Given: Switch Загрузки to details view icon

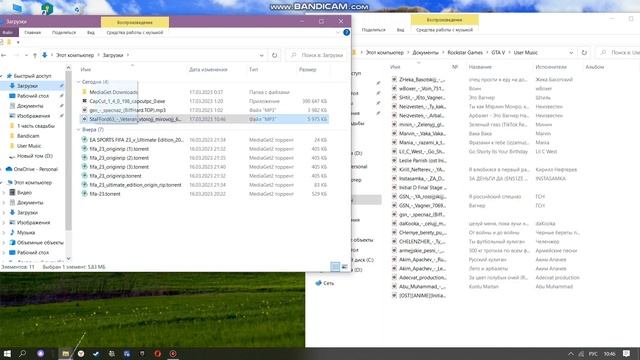Looking at the screenshot, I should tap(335, 267).
